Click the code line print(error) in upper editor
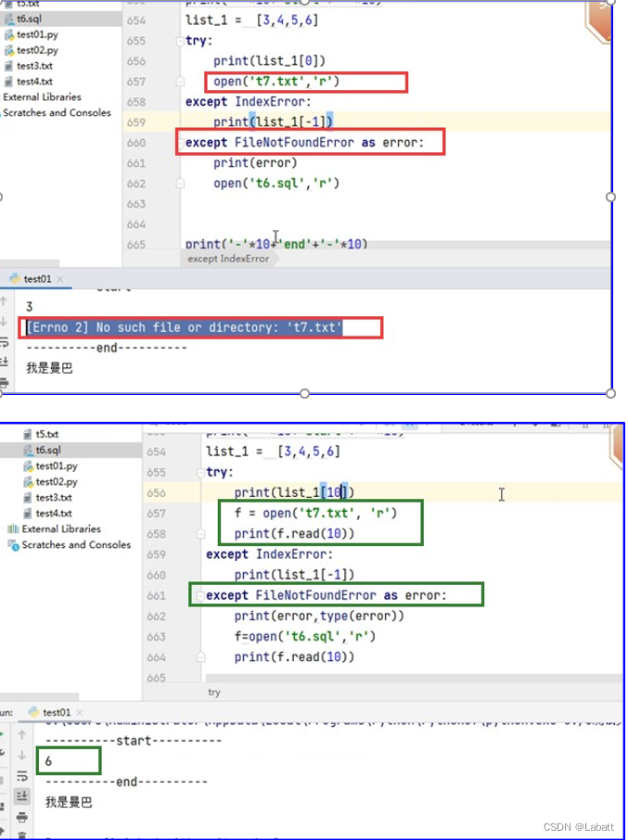628x840 pixels. click(x=255, y=163)
